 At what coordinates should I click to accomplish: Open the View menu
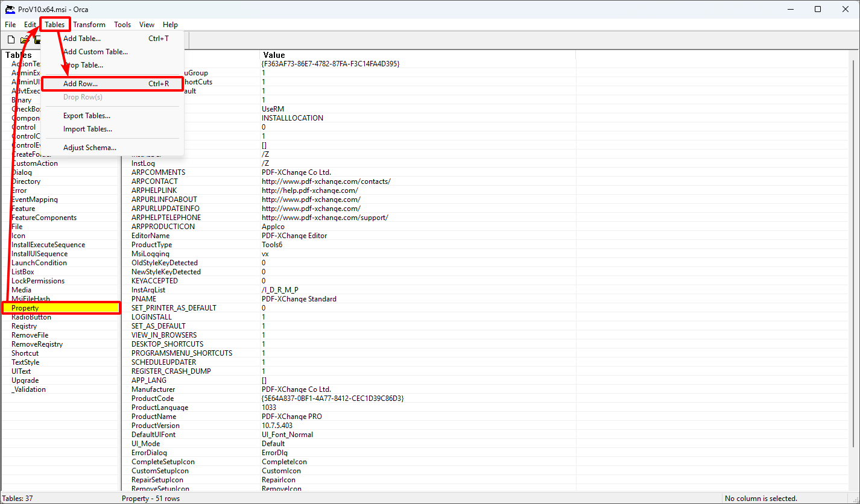click(147, 25)
